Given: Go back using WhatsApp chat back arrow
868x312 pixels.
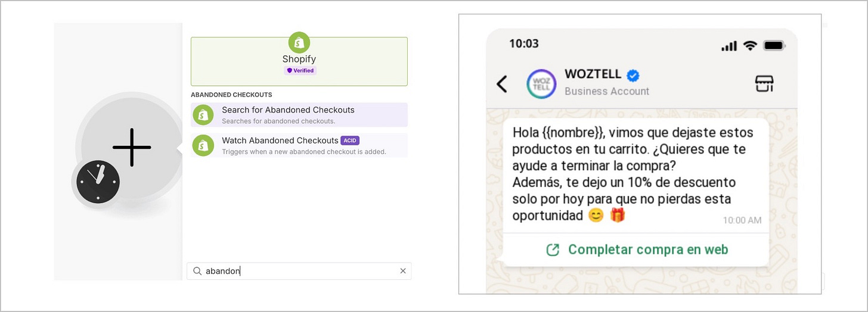Looking at the screenshot, I should point(502,84).
